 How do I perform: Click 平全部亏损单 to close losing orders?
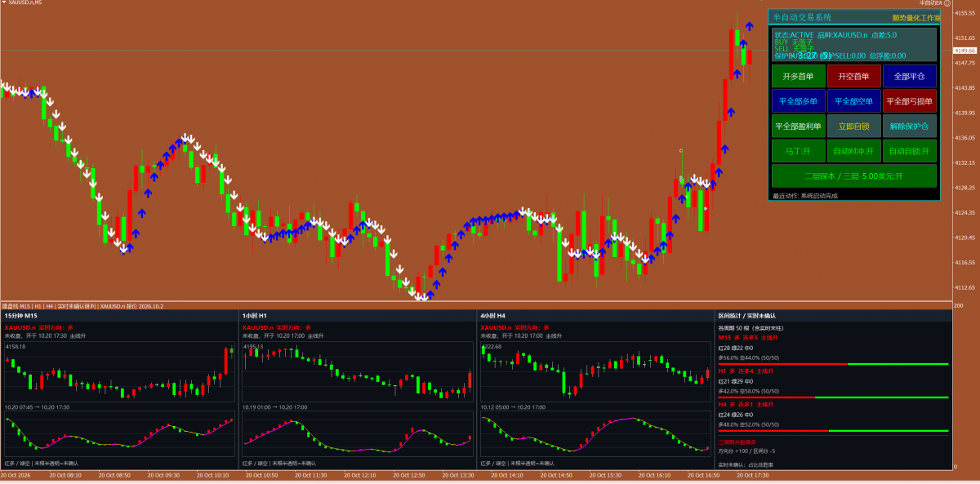pos(909,101)
